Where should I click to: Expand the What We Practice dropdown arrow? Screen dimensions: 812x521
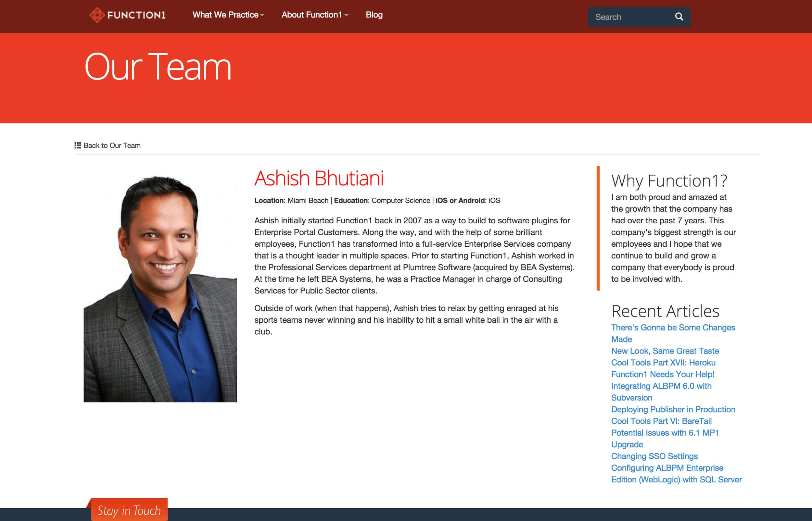[262, 15]
